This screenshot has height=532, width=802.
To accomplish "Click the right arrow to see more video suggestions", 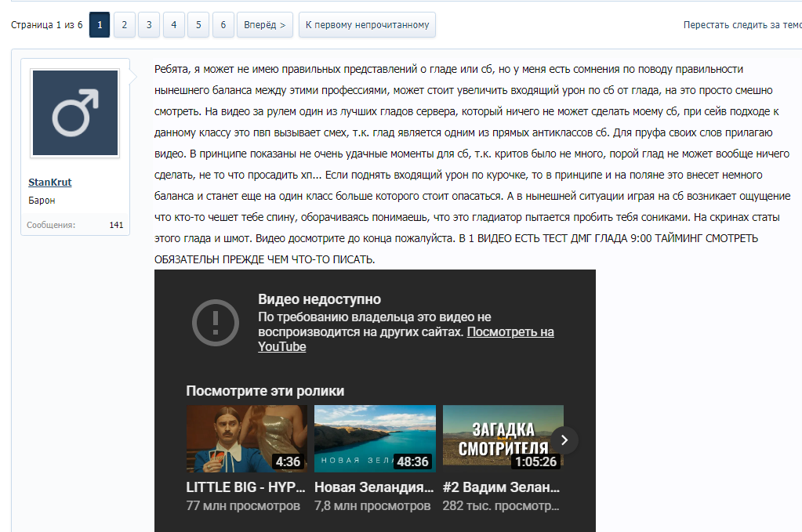I will click(563, 440).
